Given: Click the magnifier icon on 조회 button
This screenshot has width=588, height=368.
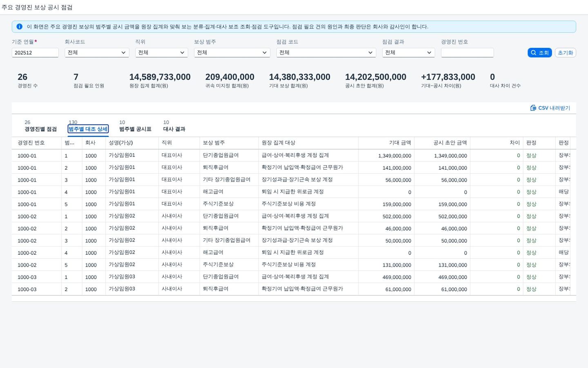Looking at the screenshot, I should click(533, 53).
